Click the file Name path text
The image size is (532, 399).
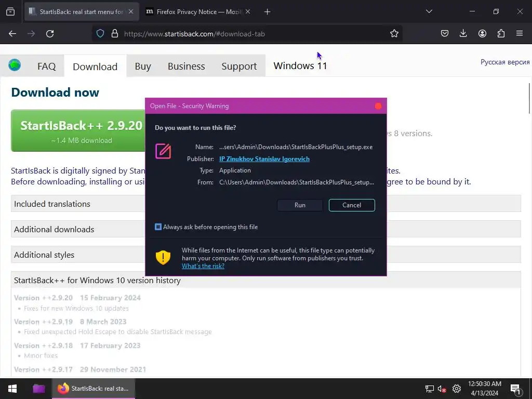pyautogui.click(x=296, y=147)
